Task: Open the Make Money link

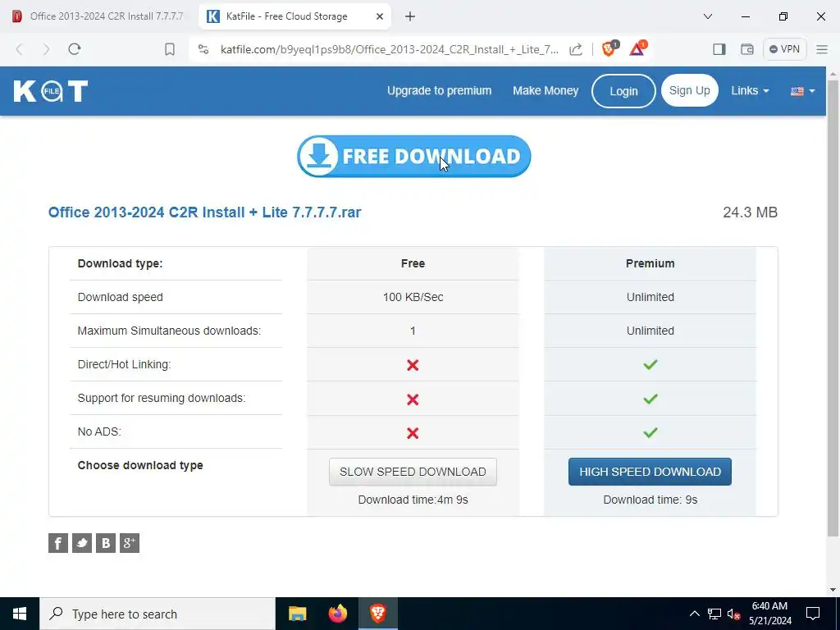Action: (x=546, y=90)
